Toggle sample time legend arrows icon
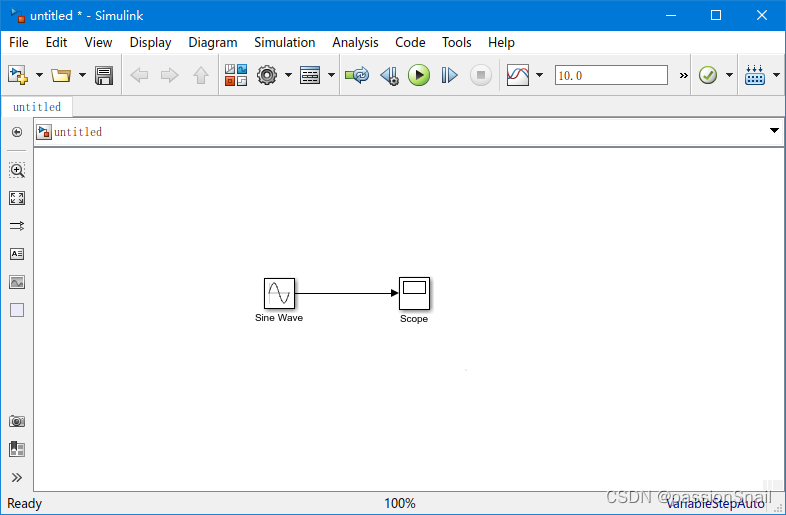 pos(17,226)
